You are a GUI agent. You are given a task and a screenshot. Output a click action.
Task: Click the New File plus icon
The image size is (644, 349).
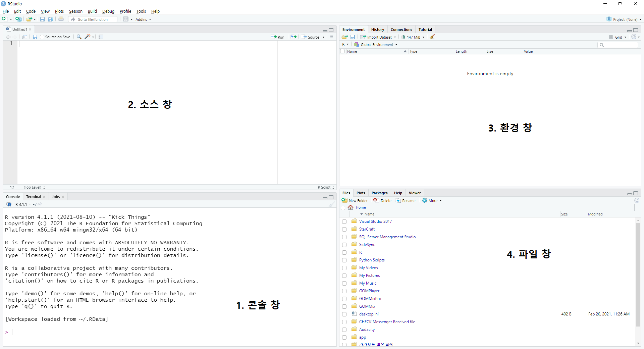[x=4, y=19]
